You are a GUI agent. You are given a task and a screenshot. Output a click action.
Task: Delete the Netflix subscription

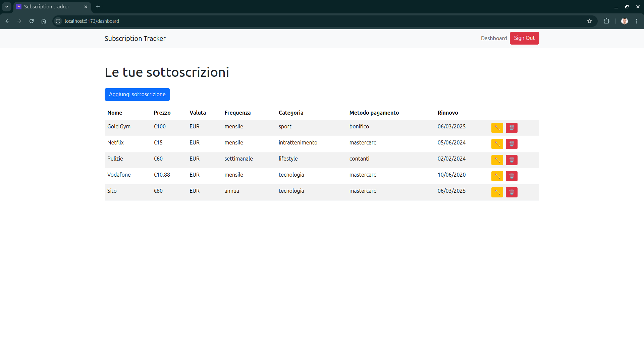512,144
